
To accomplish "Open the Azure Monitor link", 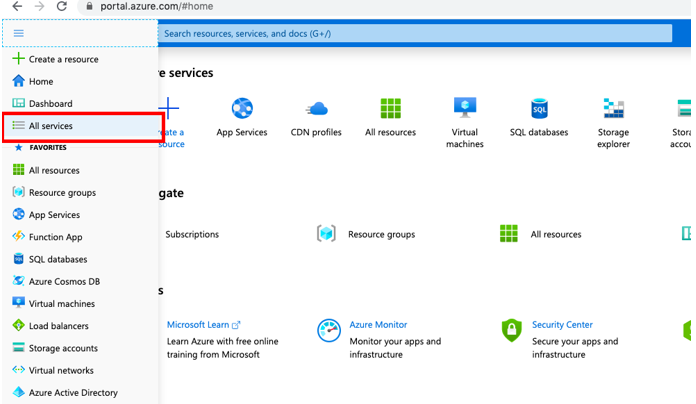I will 378,325.
